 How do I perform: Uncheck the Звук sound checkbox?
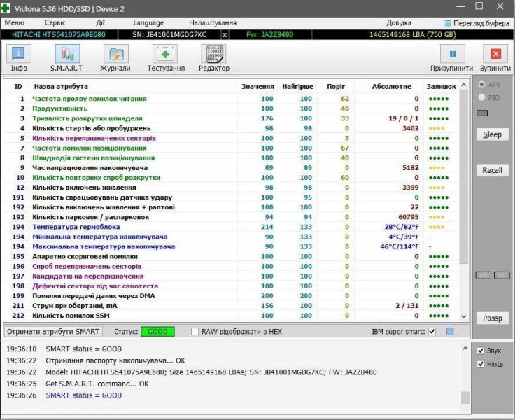[481, 351]
